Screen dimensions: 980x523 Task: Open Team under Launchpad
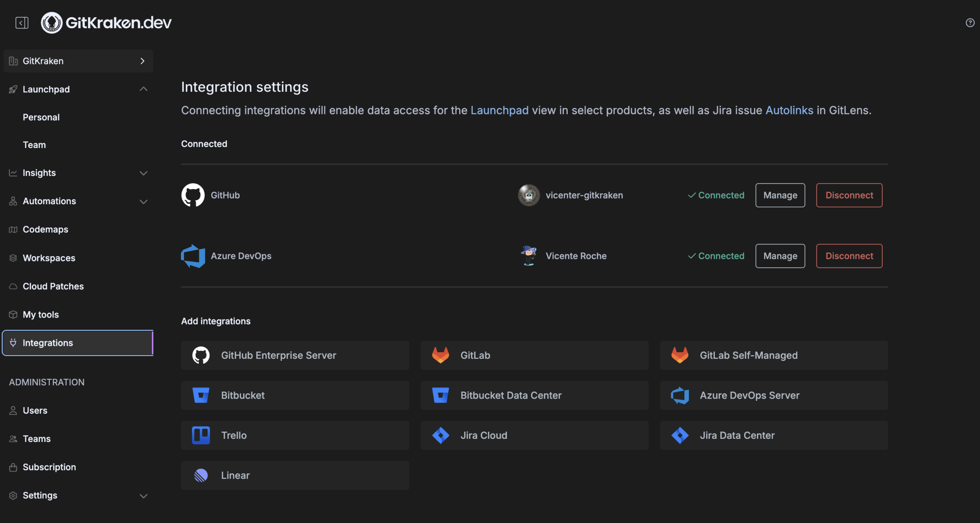(34, 145)
